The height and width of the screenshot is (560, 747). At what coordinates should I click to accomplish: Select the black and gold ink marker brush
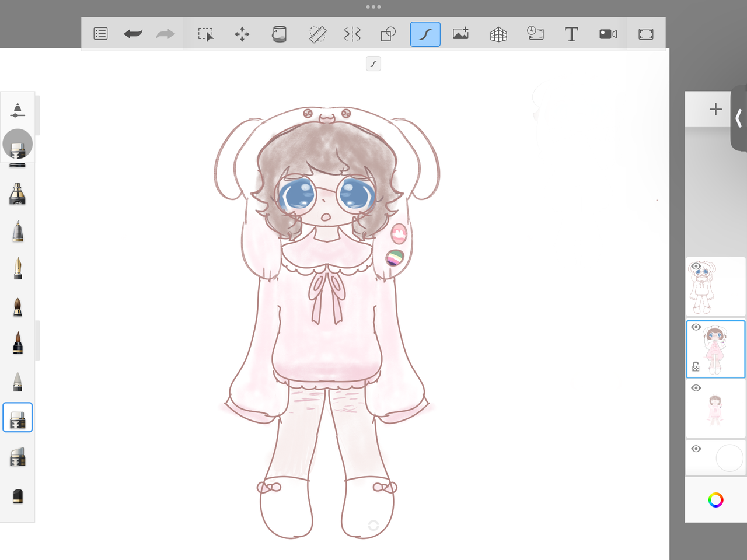[x=18, y=194]
